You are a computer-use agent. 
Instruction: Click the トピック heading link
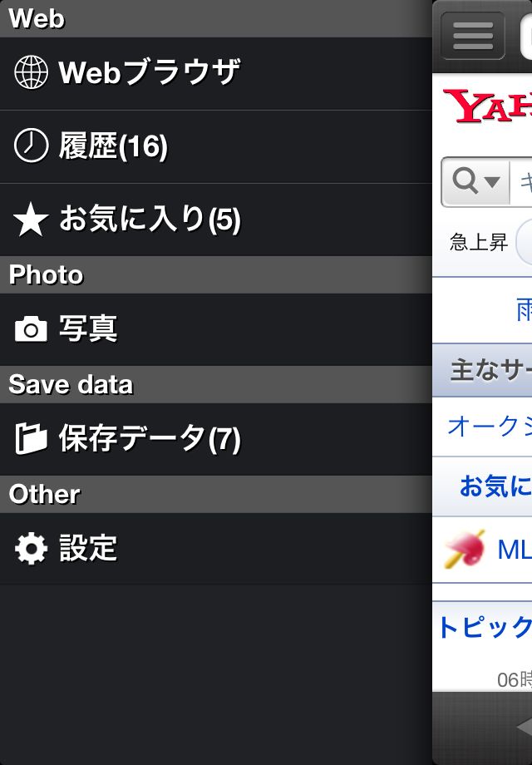[x=485, y=628]
